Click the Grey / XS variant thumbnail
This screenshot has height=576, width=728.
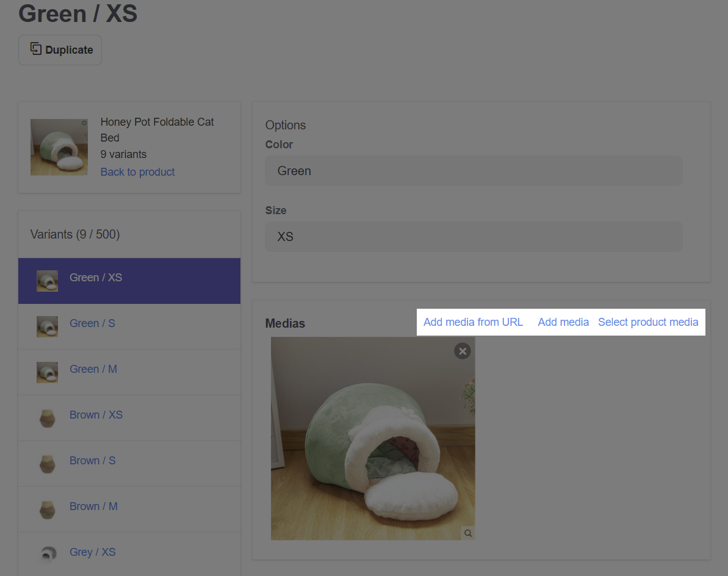pos(48,554)
